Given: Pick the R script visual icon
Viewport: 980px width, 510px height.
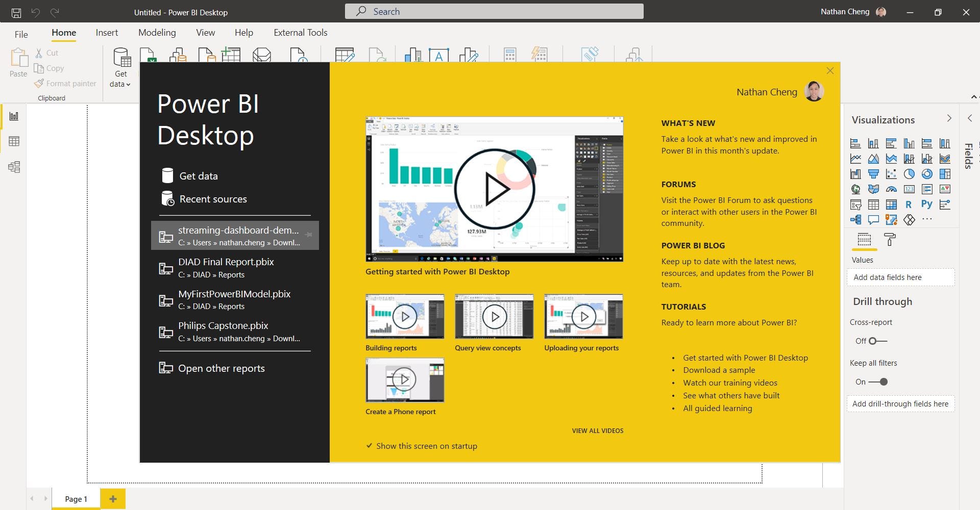Looking at the screenshot, I should pyautogui.click(x=909, y=205).
